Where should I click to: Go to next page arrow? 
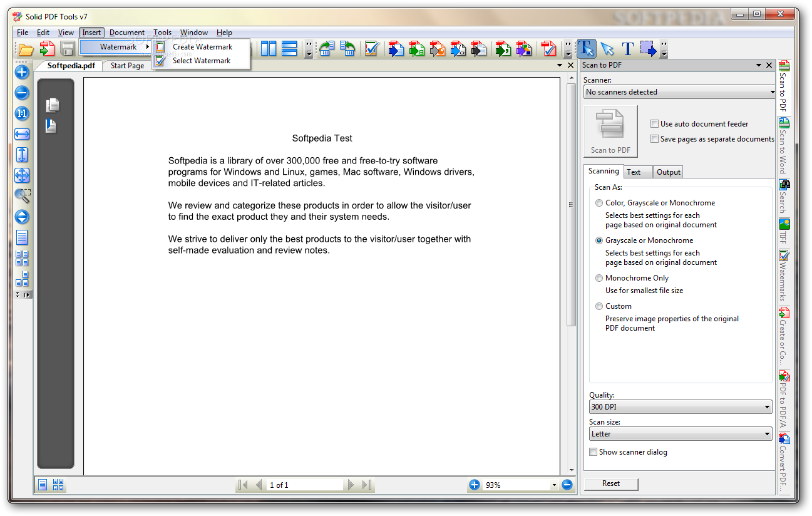click(x=351, y=485)
